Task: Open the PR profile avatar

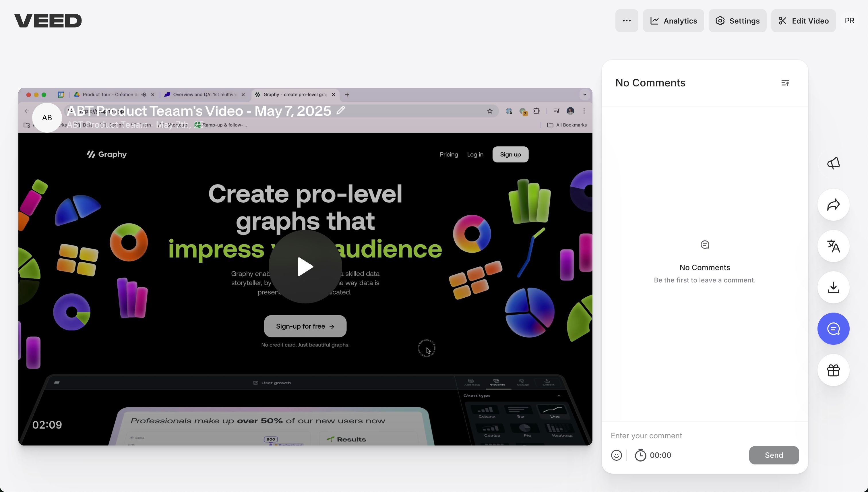Action: pyautogui.click(x=849, y=21)
